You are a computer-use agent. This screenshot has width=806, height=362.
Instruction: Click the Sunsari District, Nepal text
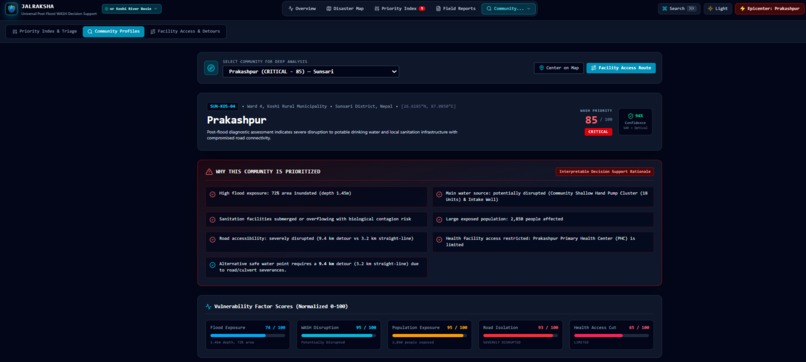(x=363, y=106)
